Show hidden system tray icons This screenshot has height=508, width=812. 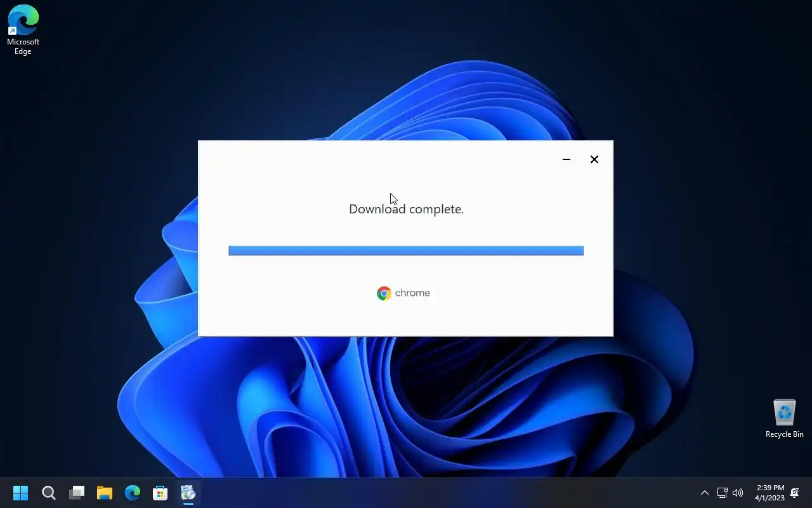(x=704, y=493)
